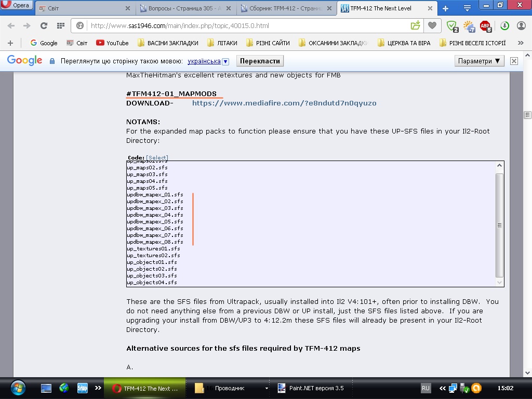Click code box scrollbar down arrow
This screenshot has width=532, height=399.
coord(499,282)
